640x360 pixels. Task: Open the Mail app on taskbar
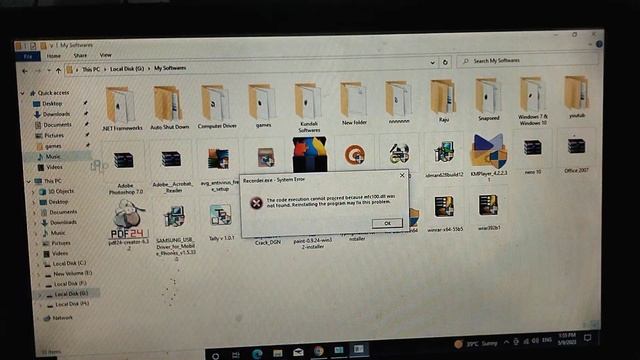point(298,352)
